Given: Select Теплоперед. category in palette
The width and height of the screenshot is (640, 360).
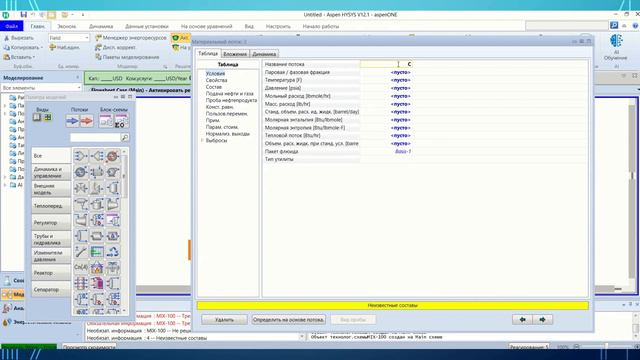Looking at the screenshot, I should coord(51,206).
